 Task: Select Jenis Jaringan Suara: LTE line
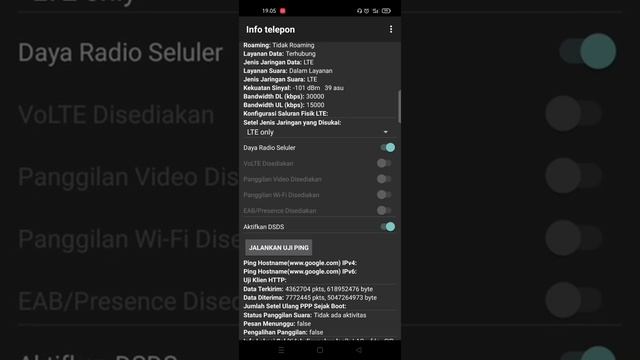point(280,79)
